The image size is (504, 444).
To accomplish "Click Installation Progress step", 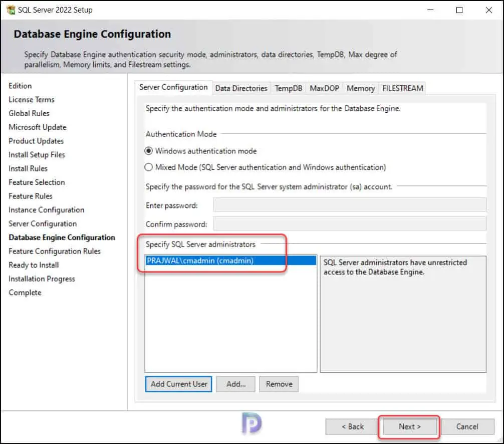I will [42, 279].
